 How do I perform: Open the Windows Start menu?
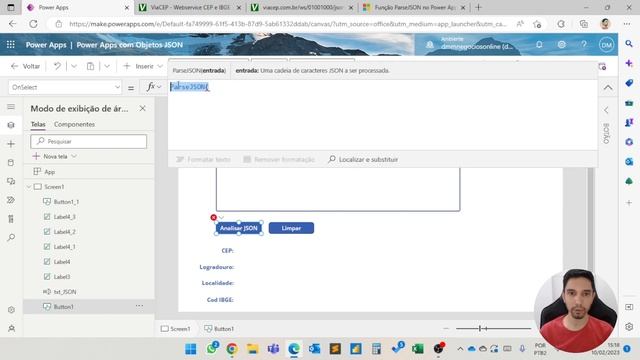pyautogui.click(x=191, y=349)
